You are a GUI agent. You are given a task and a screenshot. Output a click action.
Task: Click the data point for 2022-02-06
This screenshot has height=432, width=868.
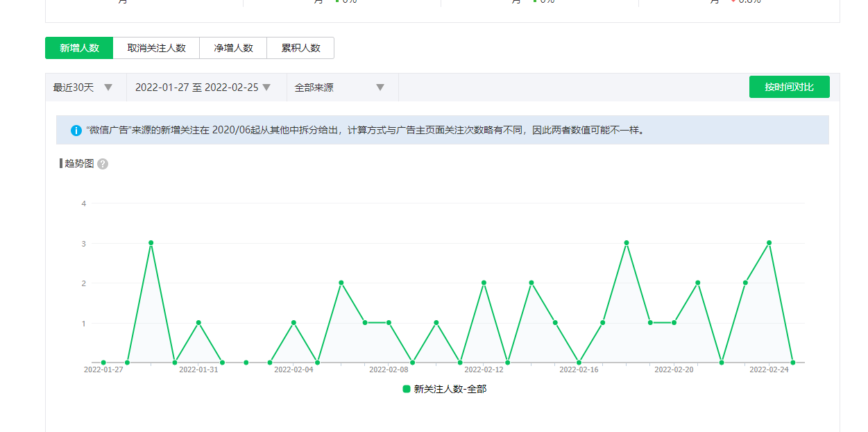coord(341,283)
